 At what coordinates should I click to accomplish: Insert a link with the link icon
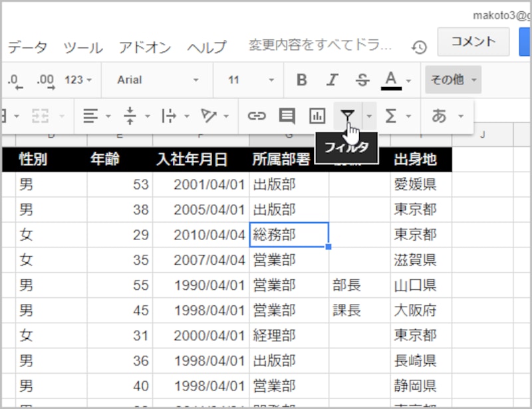tap(257, 115)
